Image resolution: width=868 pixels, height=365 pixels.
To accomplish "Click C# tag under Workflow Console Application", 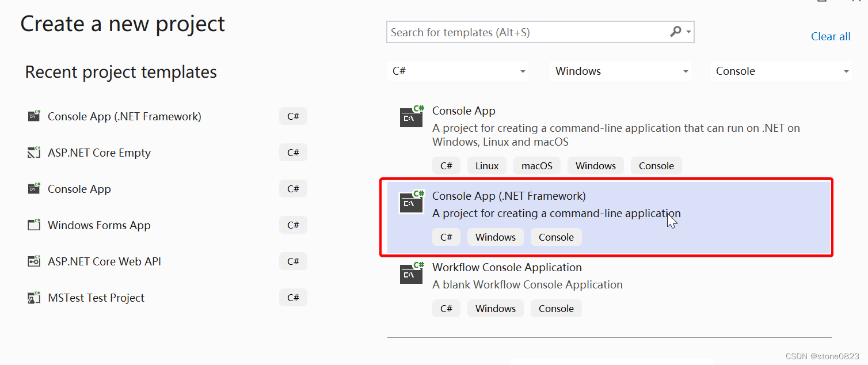I will point(446,309).
